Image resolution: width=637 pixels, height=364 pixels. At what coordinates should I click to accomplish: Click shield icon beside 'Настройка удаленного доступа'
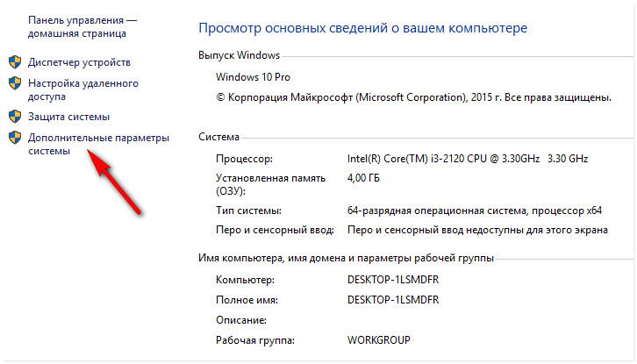15,83
